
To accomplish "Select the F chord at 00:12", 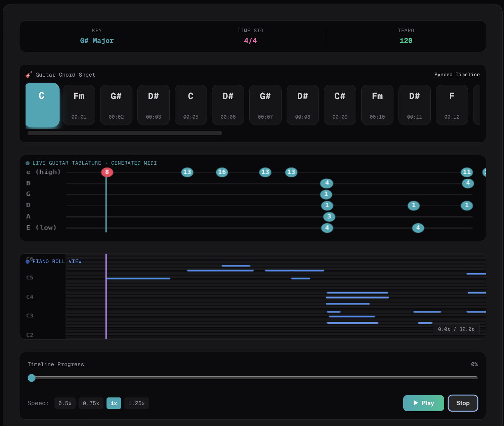I will coord(452,105).
